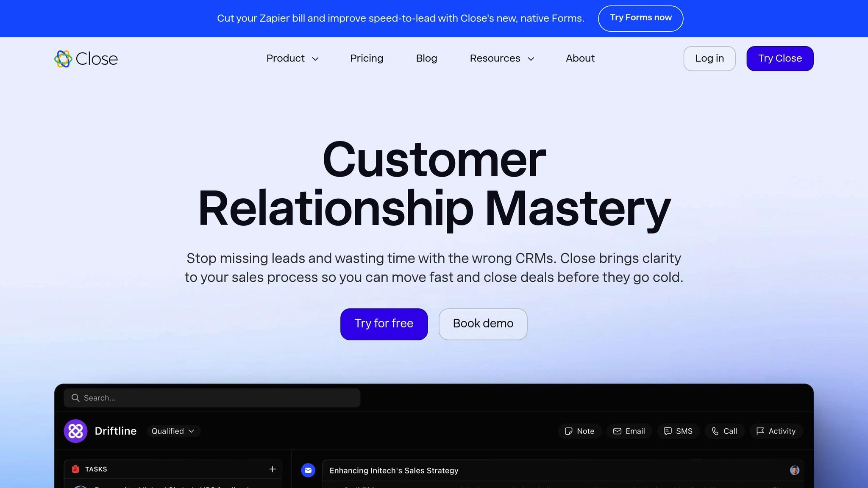This screenshot has height=488, width=868.
Task: Start a Call from toolbar
Action: [724, 431]
